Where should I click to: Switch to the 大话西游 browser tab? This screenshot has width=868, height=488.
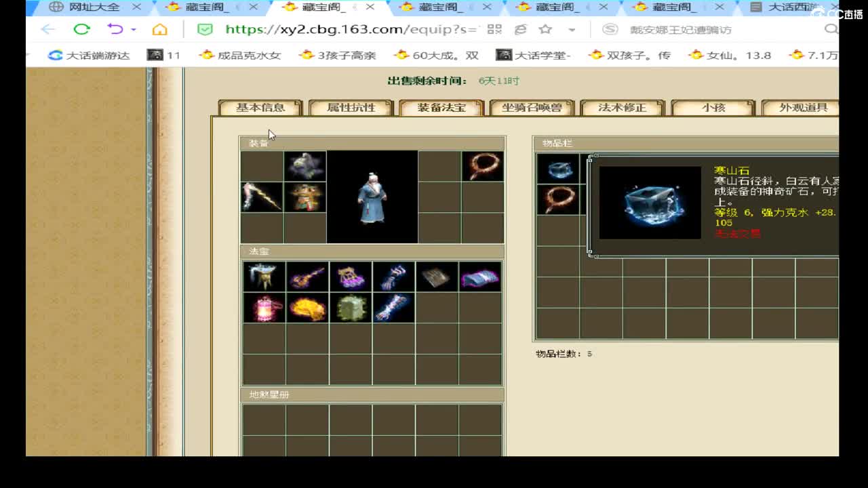(792, 7)
